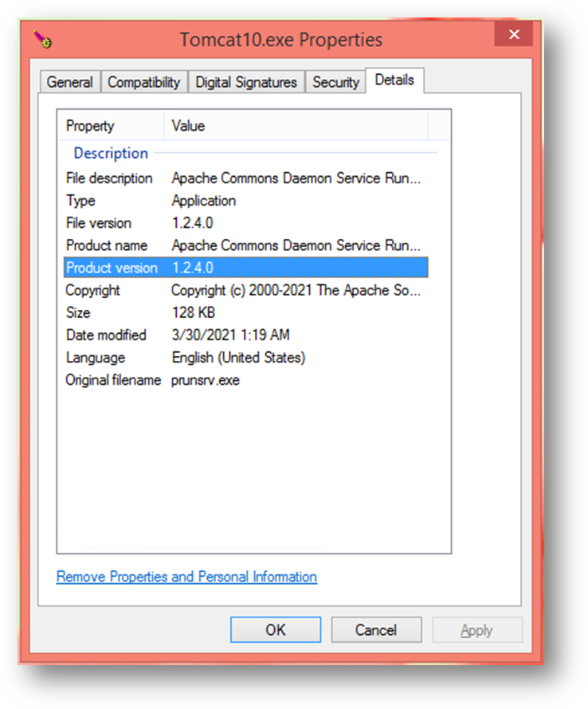Select the File description row
The width and height of the screenshot is (588, 709).
point(245,178)
